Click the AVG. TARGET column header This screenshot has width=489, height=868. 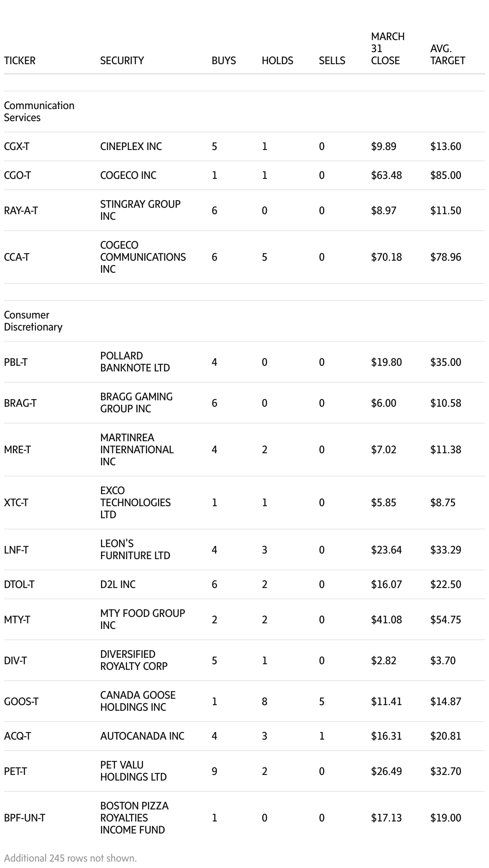coord(447,55)
